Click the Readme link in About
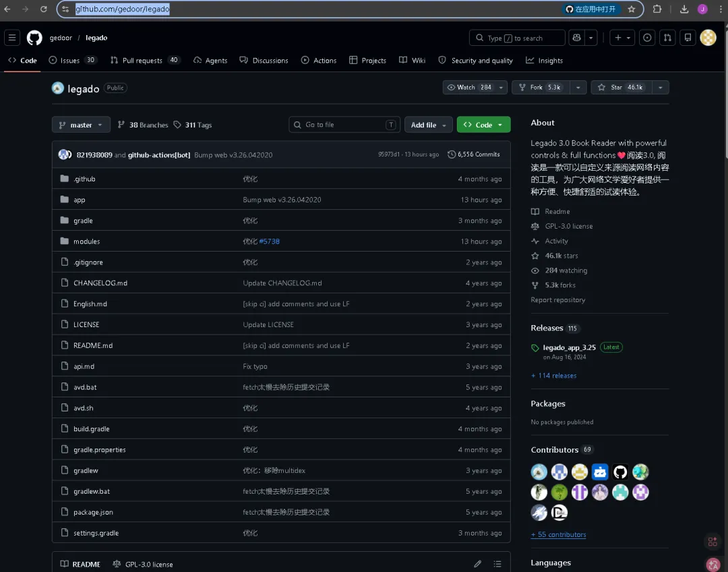728x572 pixels. 551,211
